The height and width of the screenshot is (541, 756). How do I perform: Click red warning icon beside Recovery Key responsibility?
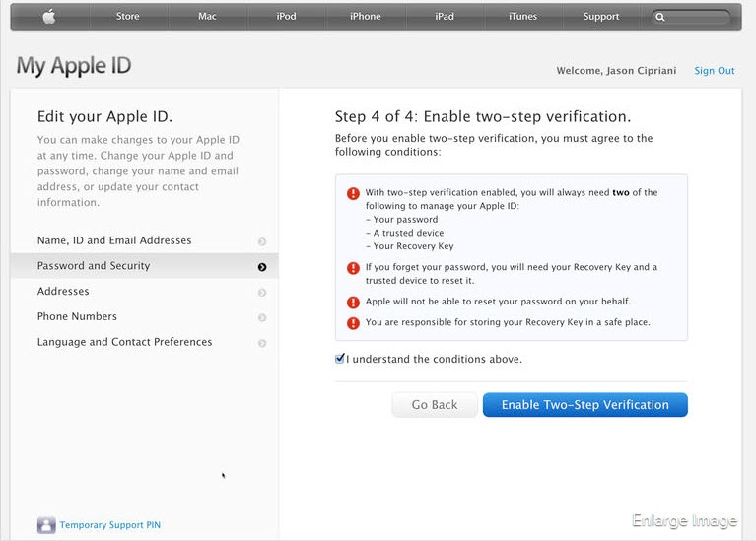tap(353, 323)
